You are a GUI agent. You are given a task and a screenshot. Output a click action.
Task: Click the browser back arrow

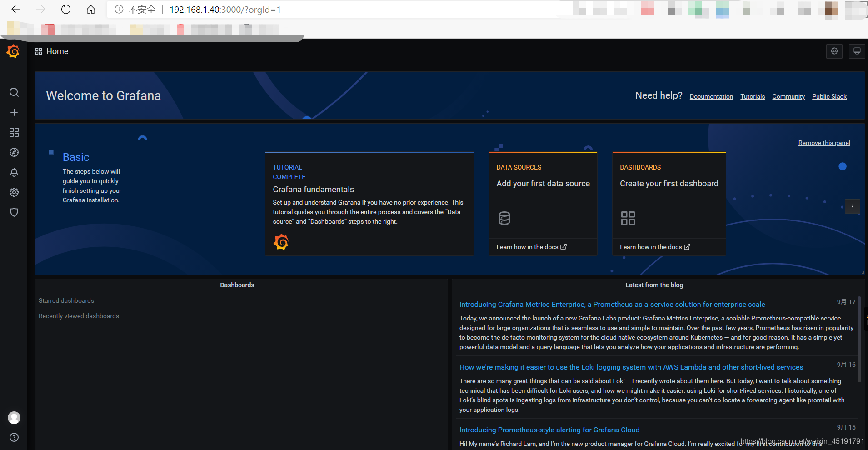(x=16, y=10)
